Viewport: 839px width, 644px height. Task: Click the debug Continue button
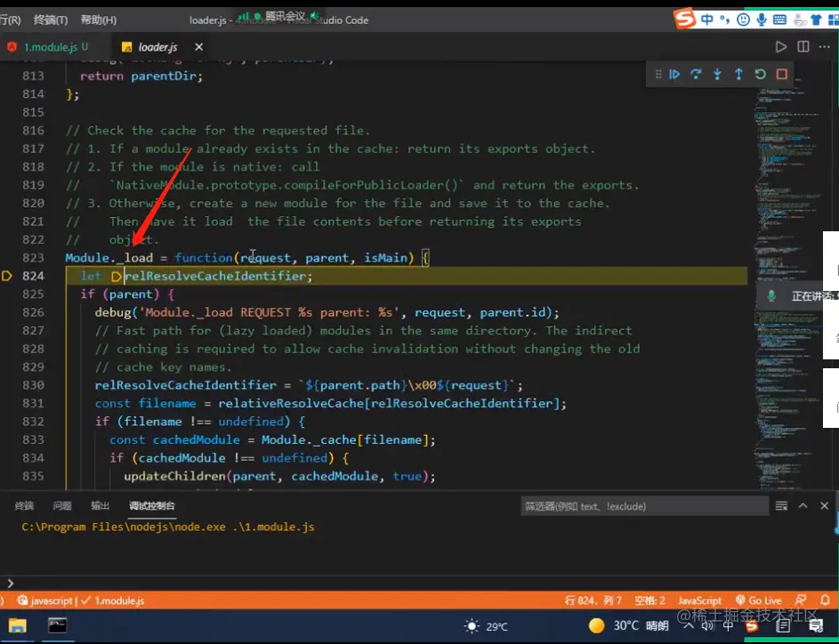674,75
